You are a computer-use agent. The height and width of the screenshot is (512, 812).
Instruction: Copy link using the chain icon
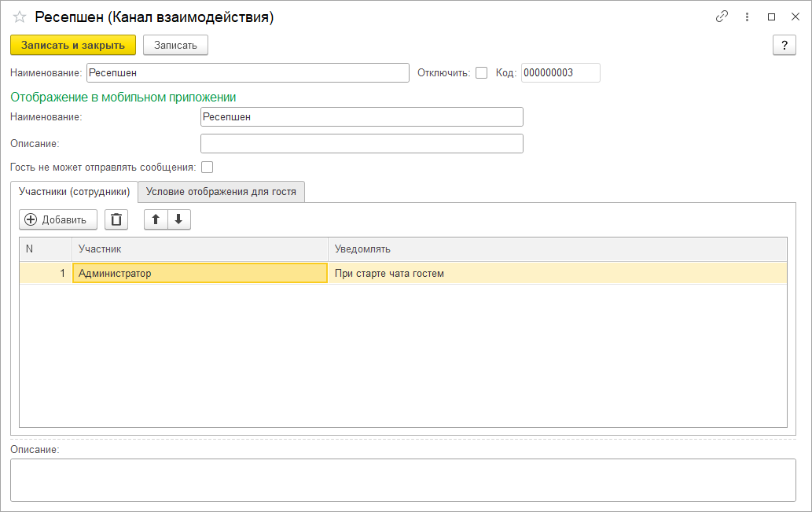[722, 17]
